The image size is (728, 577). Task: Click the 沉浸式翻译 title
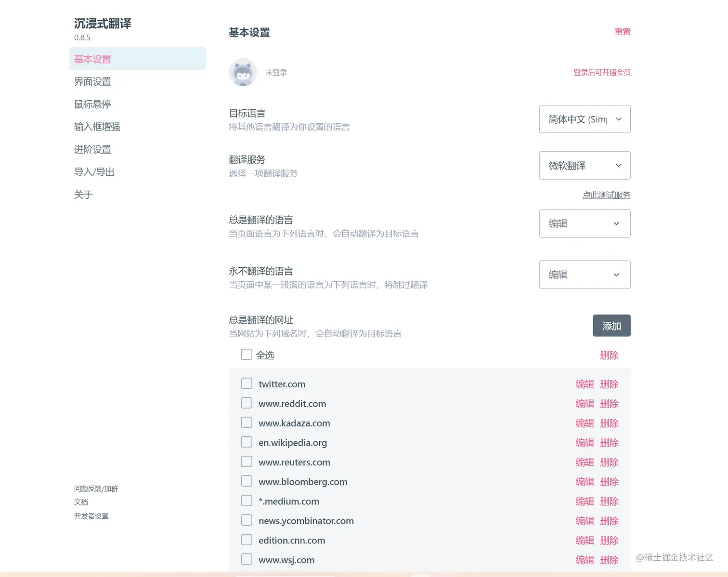coord(103,23)
